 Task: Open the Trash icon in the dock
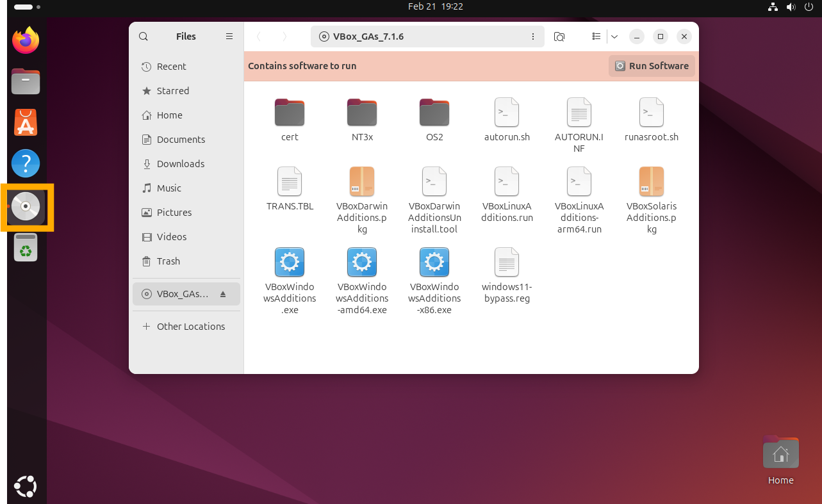coord(26,247)
